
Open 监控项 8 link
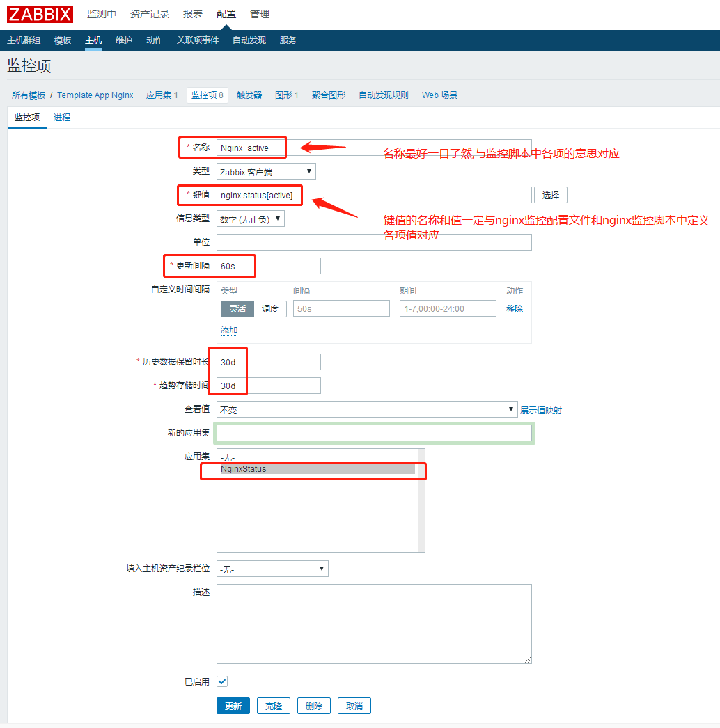coord(208,95)
